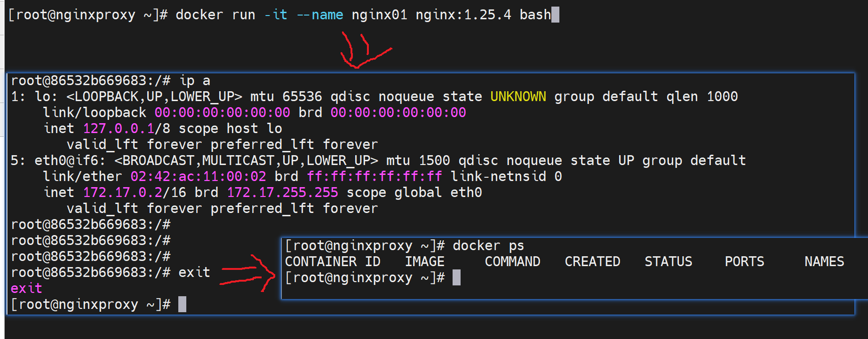Click the yellow UNKNOWN state text
The height and width of the screenshot is (339, 868).
518,97
